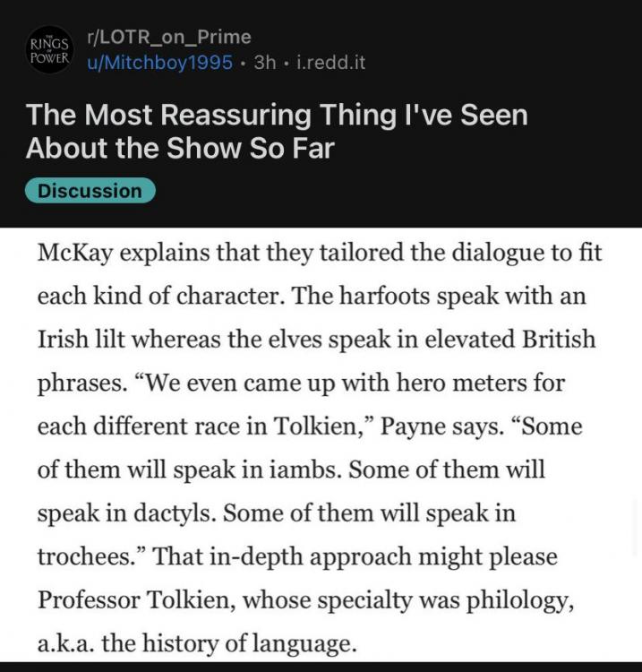This screenshot has width=642, height=672.
Task: Click the 3h post timestamp
Action: [265, 63]
